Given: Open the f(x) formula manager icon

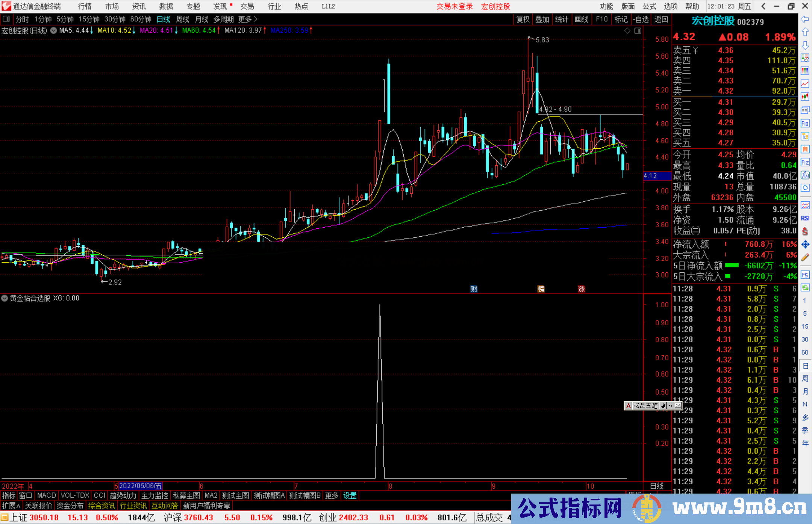Looking at the screenshot, I should click(805, 175).
